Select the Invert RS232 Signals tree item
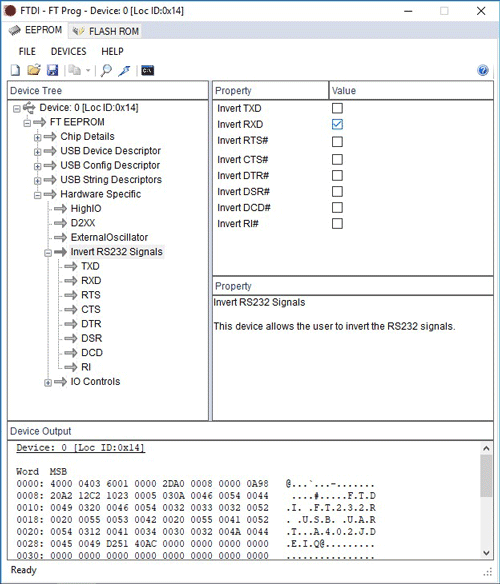Screen dimensions: 500x584 [116, 252]
